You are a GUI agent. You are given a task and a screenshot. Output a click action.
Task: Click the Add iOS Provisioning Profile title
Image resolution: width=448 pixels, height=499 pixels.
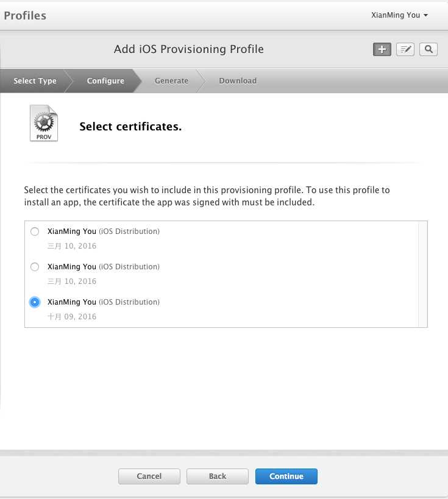pyautogui.click(x=189, y=49)
